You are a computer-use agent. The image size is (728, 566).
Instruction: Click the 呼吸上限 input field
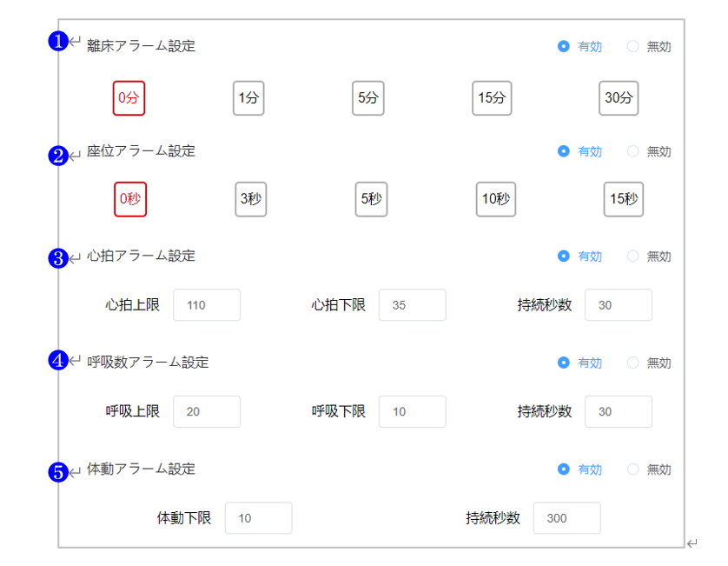coord(207,411)
